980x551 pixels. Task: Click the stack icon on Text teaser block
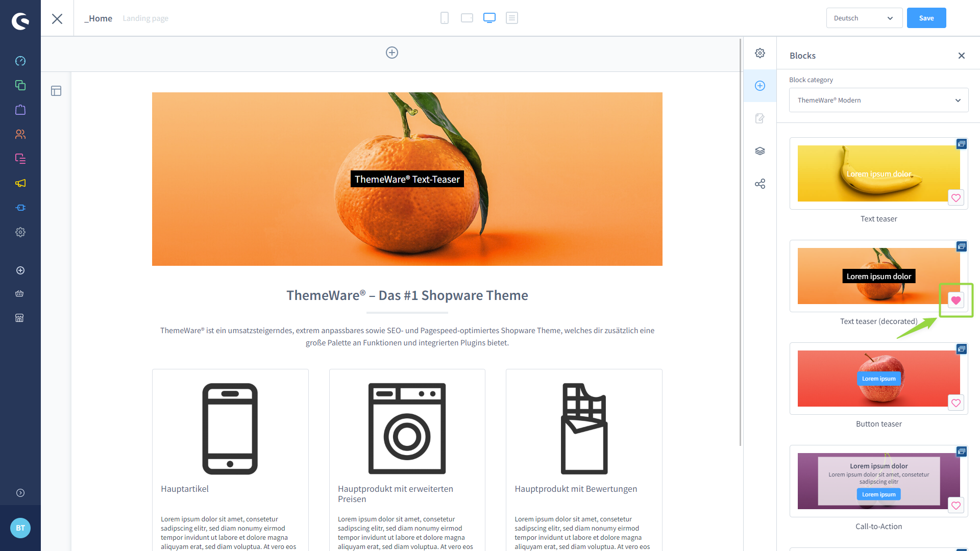(x=962, y=144)
